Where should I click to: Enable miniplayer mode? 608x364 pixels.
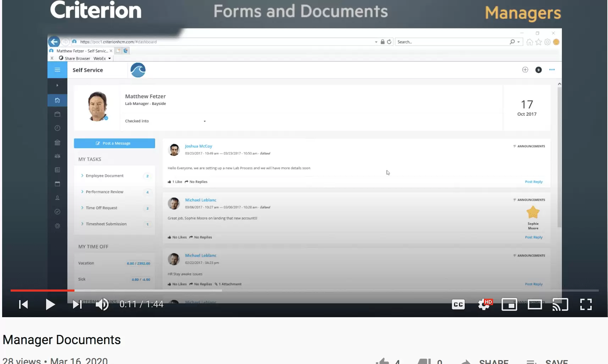509,304
